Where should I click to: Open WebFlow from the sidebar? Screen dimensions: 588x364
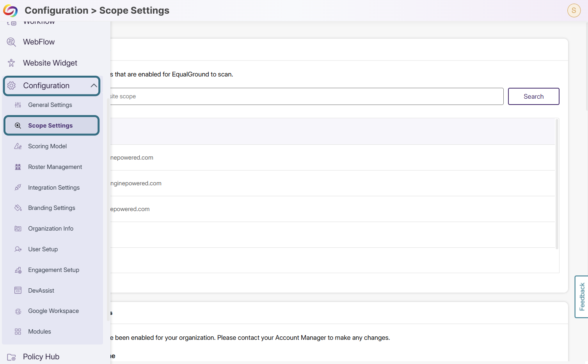point(39,42)
